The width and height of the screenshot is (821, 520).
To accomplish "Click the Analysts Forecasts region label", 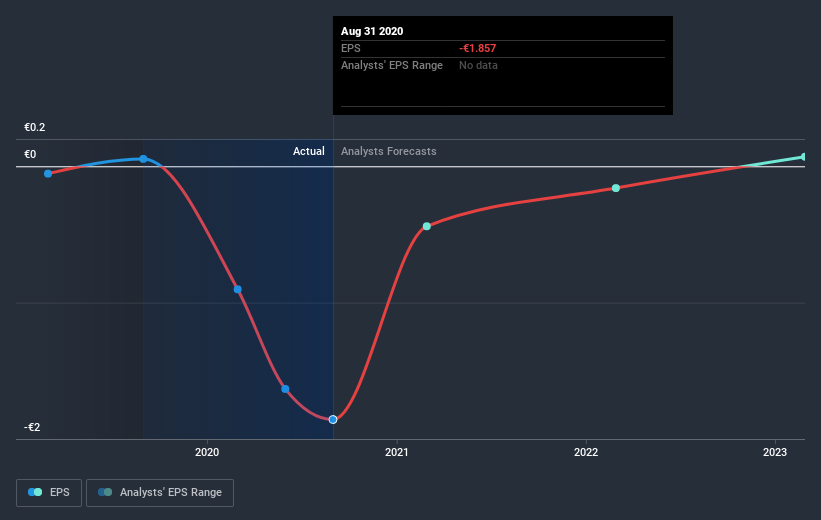I will coord(389,151).
